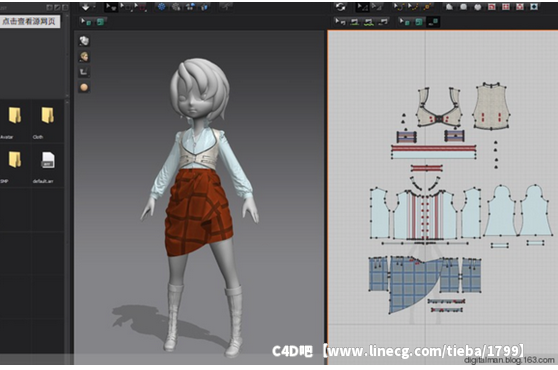Select the skin-tone sphere icon in the viewport sidebar
This screenshot has height=370, width=558.
(x=84, y=87)
